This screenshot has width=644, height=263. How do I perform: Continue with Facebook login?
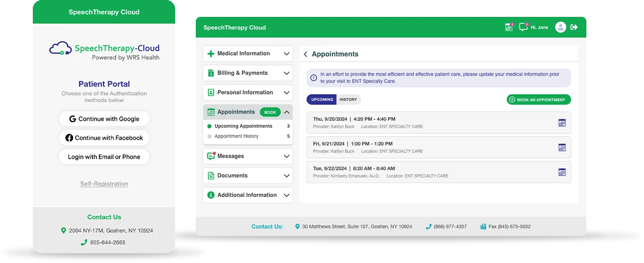point(104,138)
